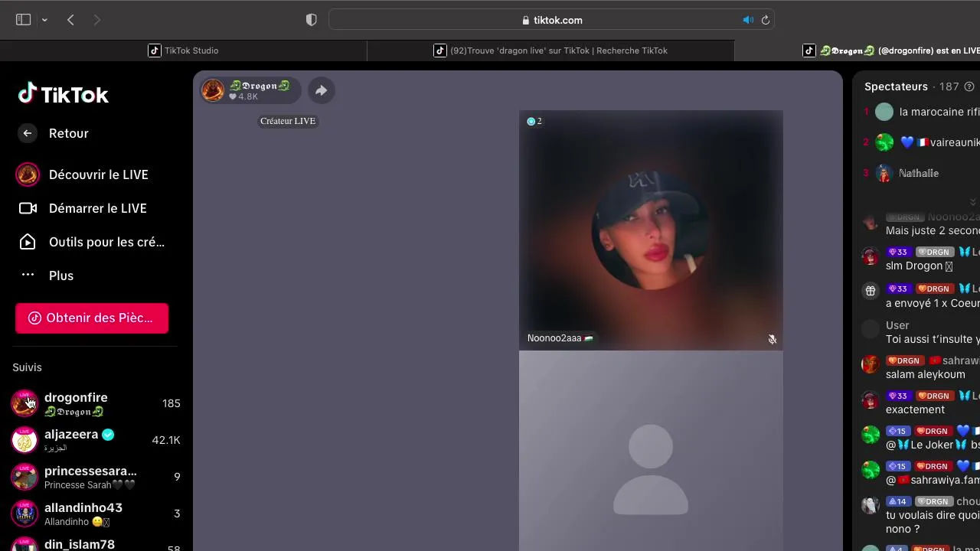Click Noonoo2aaa guest profile picture

tap(650, 230)
